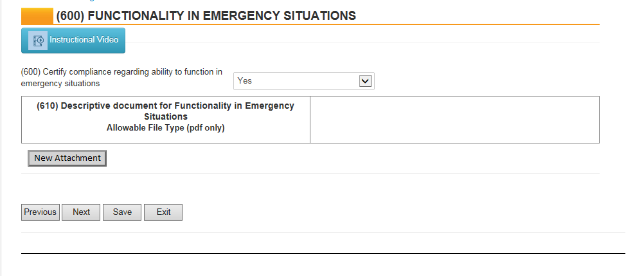Save the form with Save button
The height and width of the screenshot is (276, 644).
coord(122,212)
